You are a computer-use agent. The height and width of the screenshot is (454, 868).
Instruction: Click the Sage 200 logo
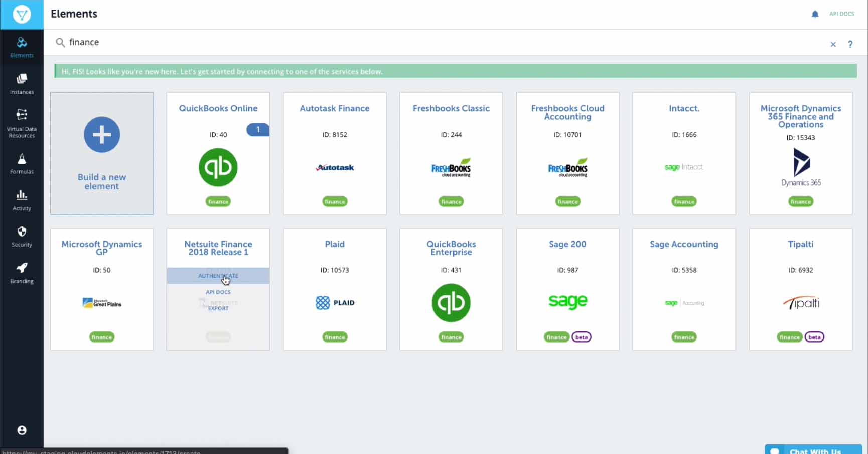pyautogui.click(x=567, y=301)
